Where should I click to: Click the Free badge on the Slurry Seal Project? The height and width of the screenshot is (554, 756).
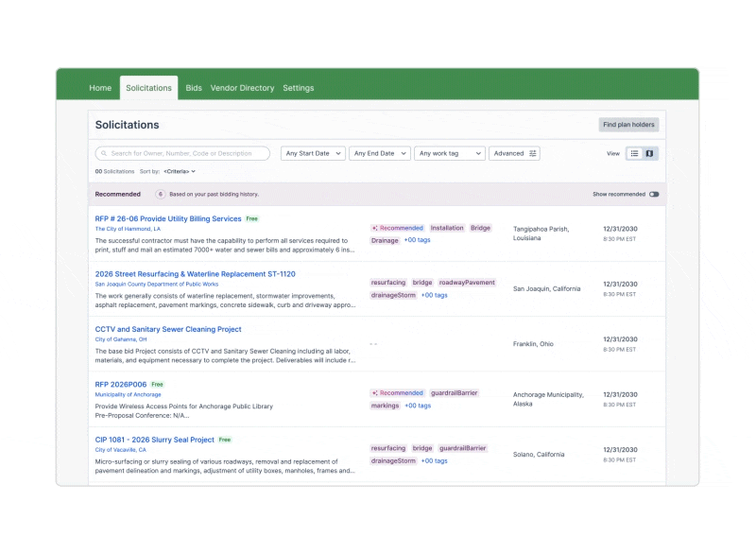(x=224, y=440)
